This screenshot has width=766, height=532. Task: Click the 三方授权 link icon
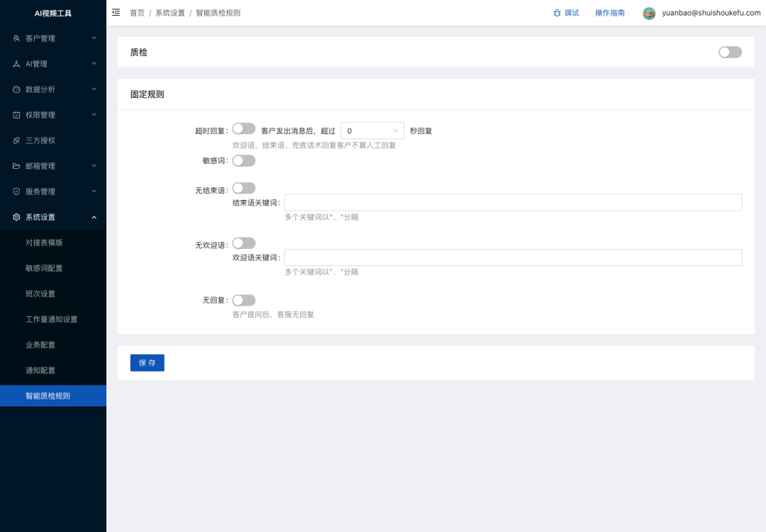(x=16, y=140)
